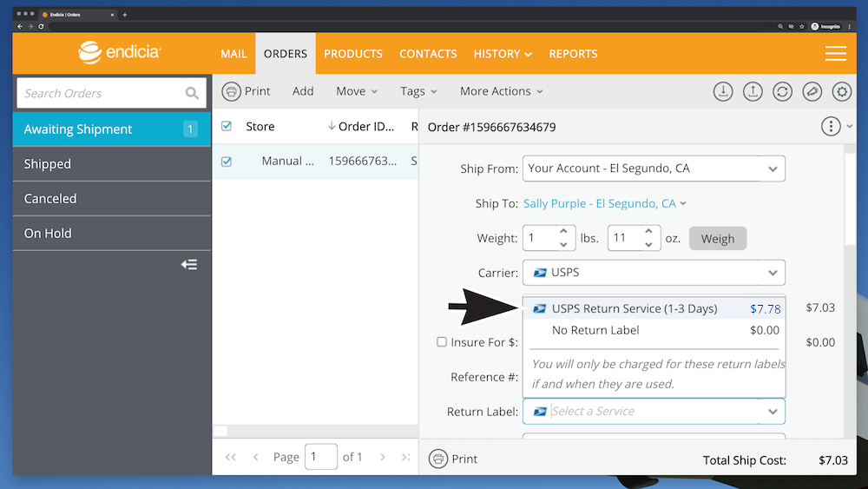Decrease the ounces weight stepper

pyautogui.click(x=648, y=244)
